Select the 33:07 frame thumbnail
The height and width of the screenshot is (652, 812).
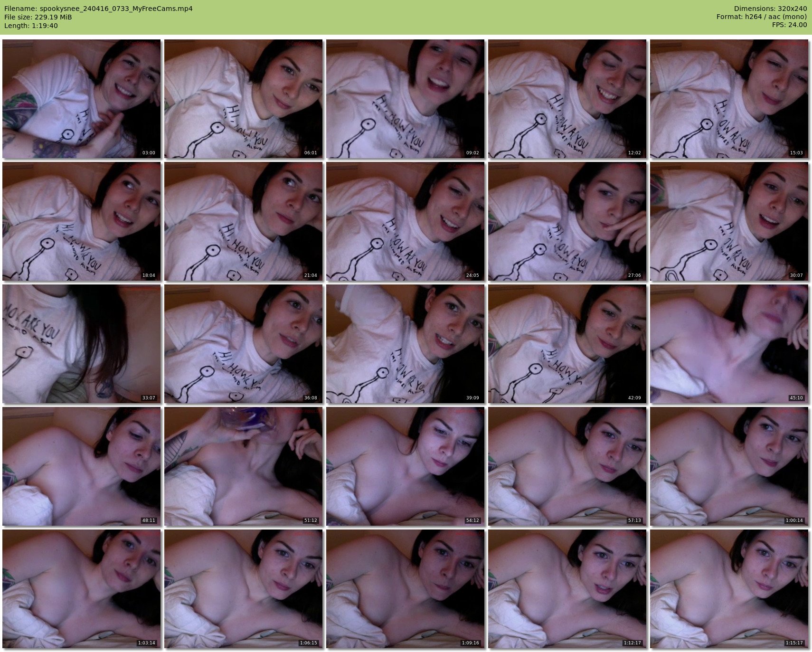(x=81, y=344)
